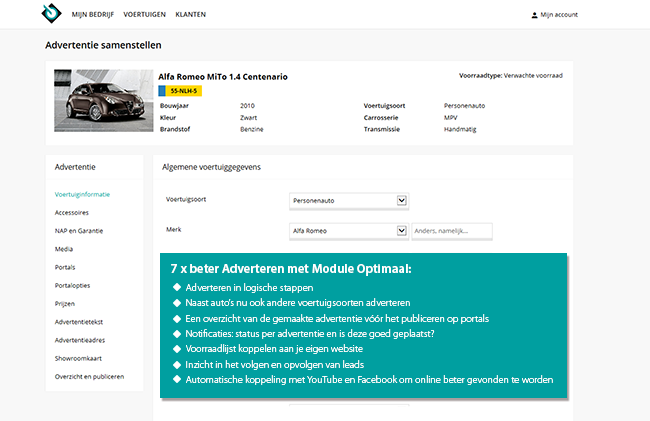650x421 pixels.
Task: Click banner text 'Voorraadlijst koppelen aan je eigen website'
Action: click(x=274, y=349)
